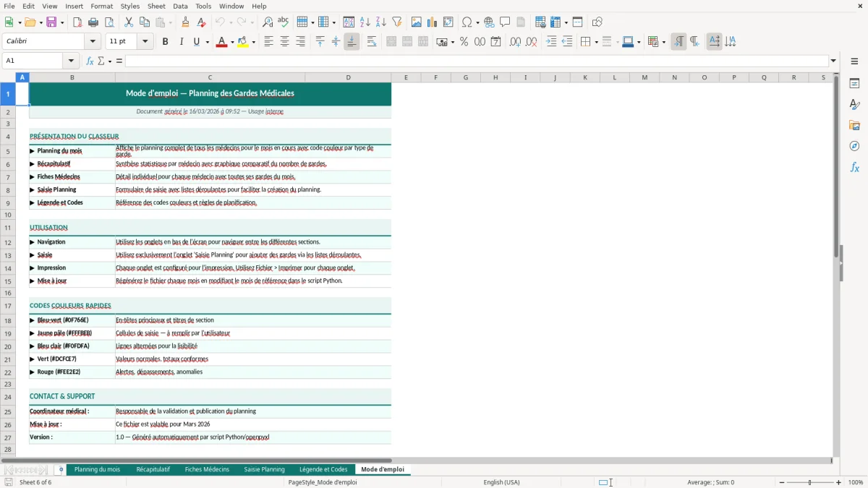Define print area
Screen dimensions: 868x488
540,22
